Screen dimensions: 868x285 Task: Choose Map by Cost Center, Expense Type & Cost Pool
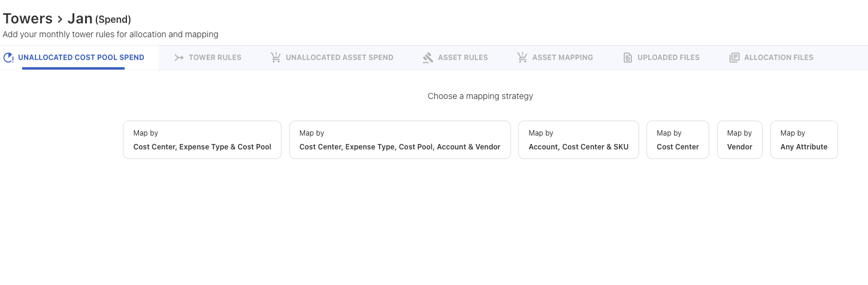point(202,140)
